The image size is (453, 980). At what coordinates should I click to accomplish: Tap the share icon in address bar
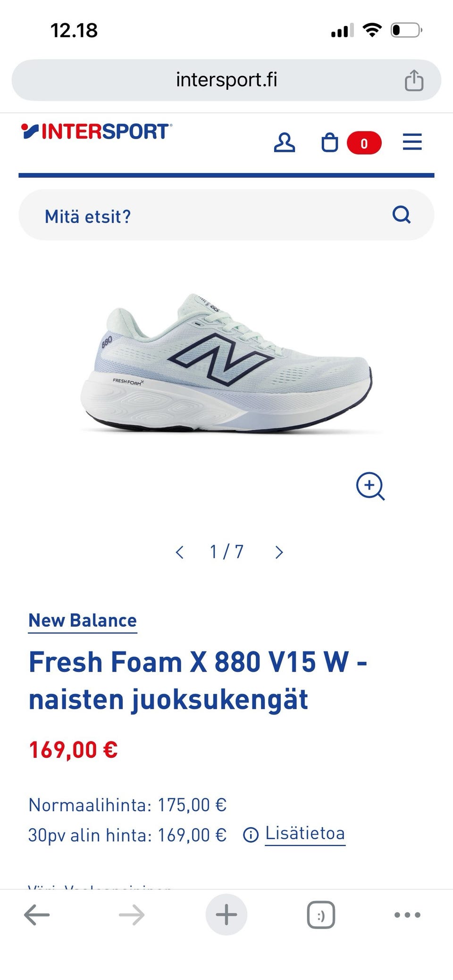(x=414, y=80)
